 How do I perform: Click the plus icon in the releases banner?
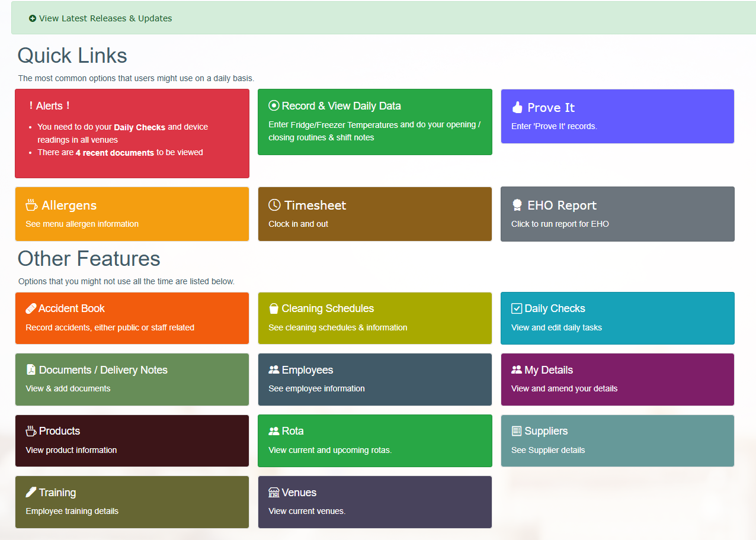pos(33,18)
